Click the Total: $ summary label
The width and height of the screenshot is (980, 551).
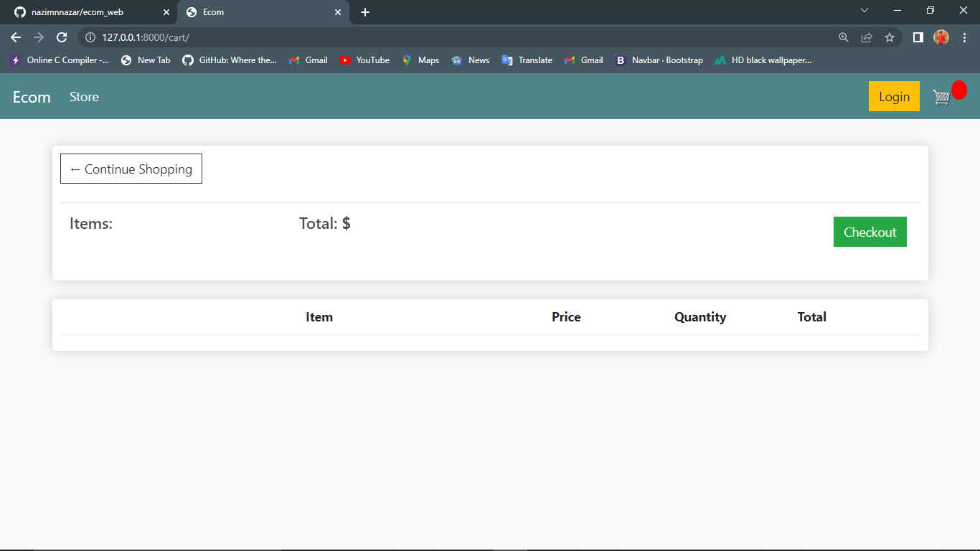(325, 223)
